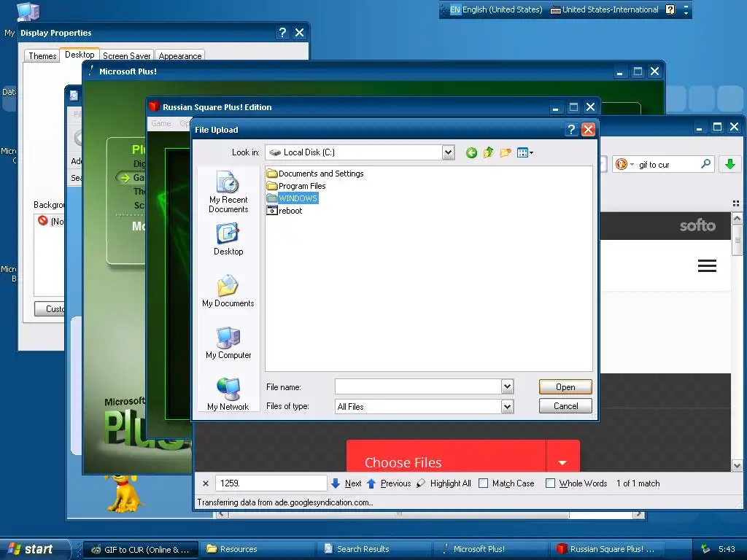Open Game menu in Russian Square
This screenshot has height=560, width=747.
161,123
